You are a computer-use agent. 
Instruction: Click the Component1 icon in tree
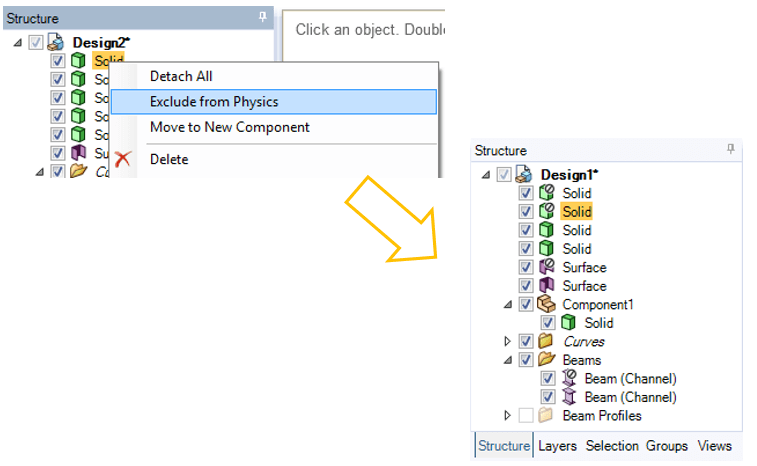click(x=546, y=304)
